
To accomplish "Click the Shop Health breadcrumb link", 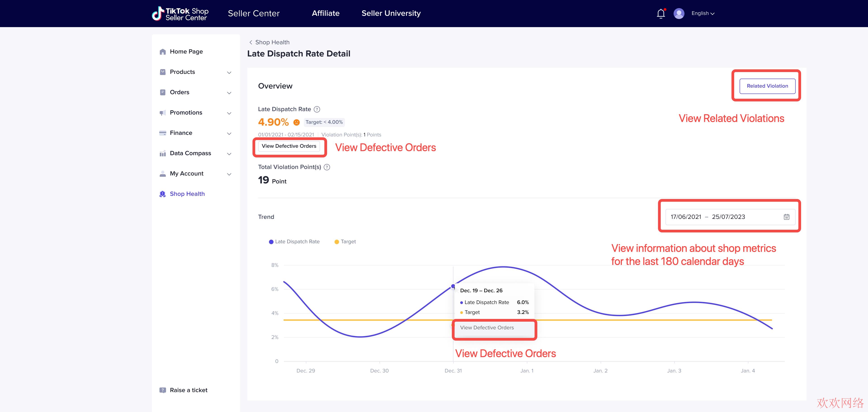I will [x=272, y=42].
